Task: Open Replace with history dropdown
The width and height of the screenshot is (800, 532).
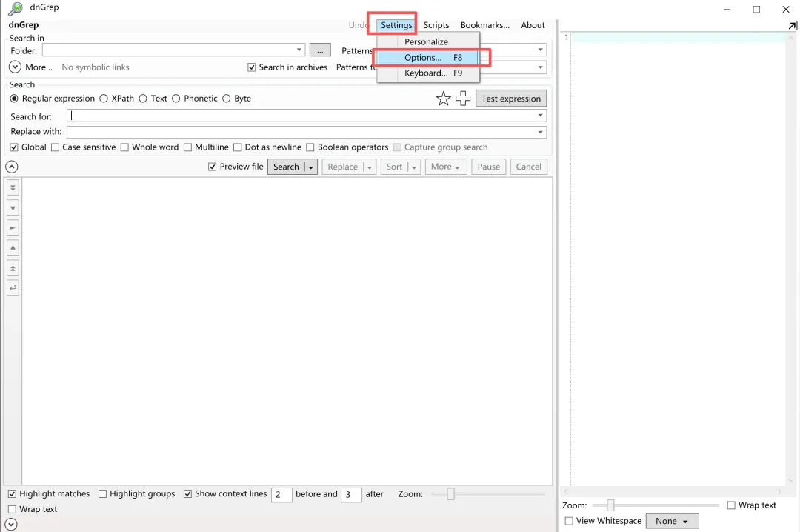Action: [x=540, y=132]
